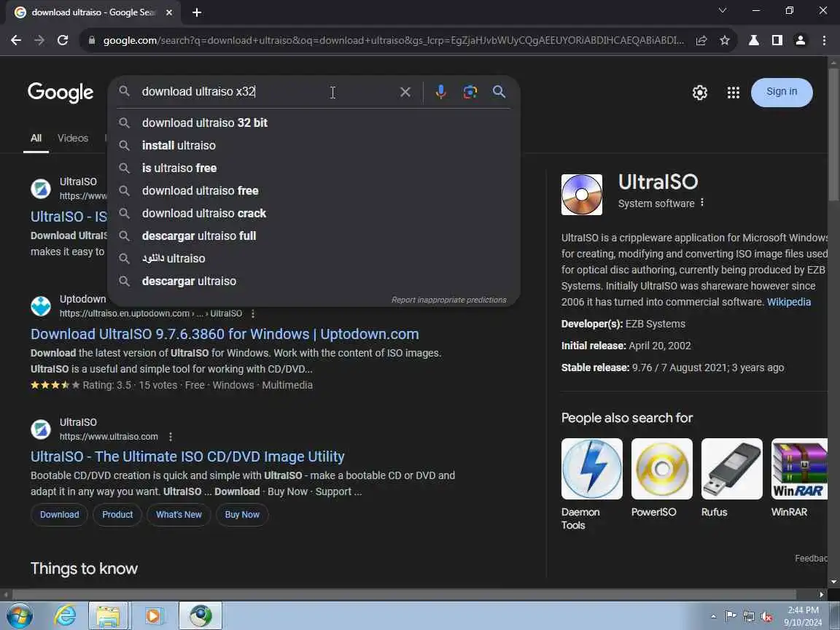Click the Product sitelink chip
This screenshot has height=630, width=840.
(x=117, y=514)
